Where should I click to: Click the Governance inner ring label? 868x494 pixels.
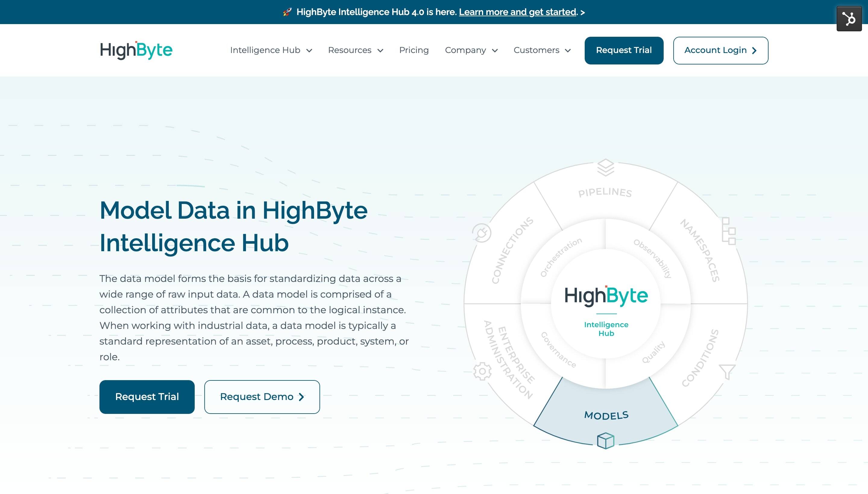tap(558, 350)
